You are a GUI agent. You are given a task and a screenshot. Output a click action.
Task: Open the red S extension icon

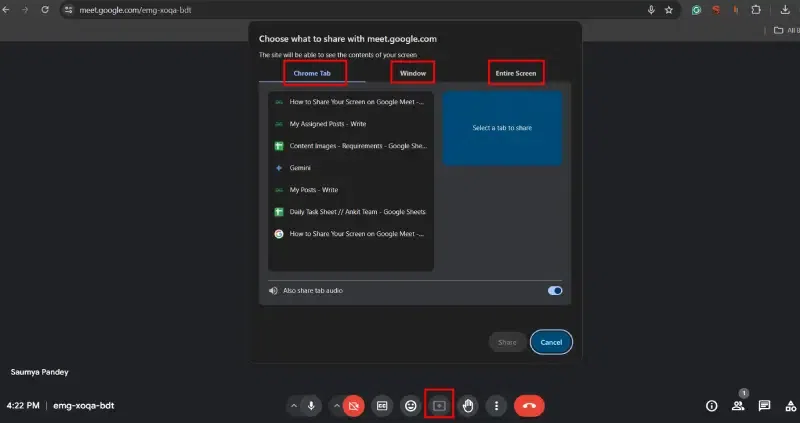click(x=716, y=10)
